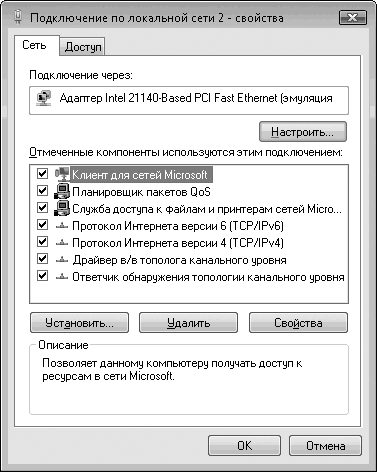The width and height of the screenshot is (377, 472).
Task: Click the Установить... button
Action: tap(79, 323)
